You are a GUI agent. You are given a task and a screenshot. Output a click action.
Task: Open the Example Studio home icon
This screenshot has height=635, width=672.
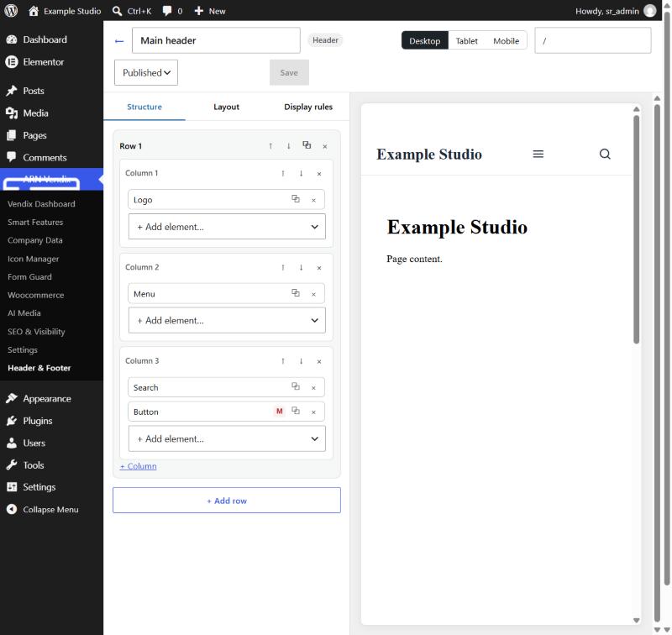[34, 11]
